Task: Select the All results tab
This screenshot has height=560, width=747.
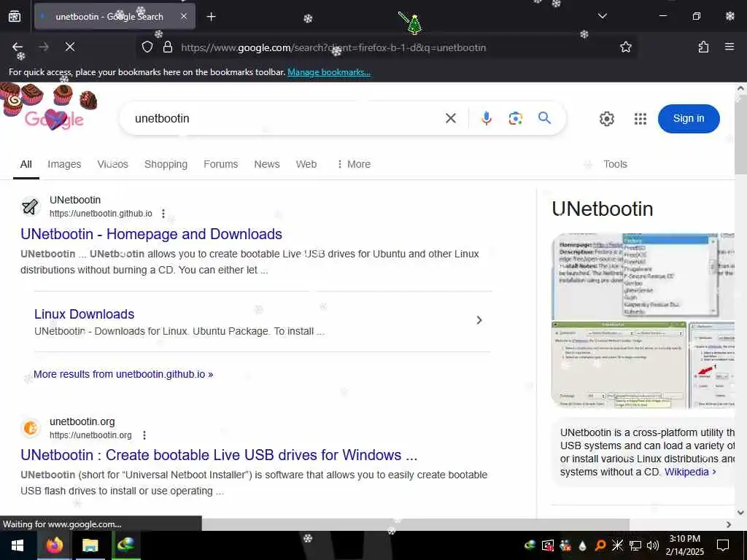Action: [x=26, y=164]
